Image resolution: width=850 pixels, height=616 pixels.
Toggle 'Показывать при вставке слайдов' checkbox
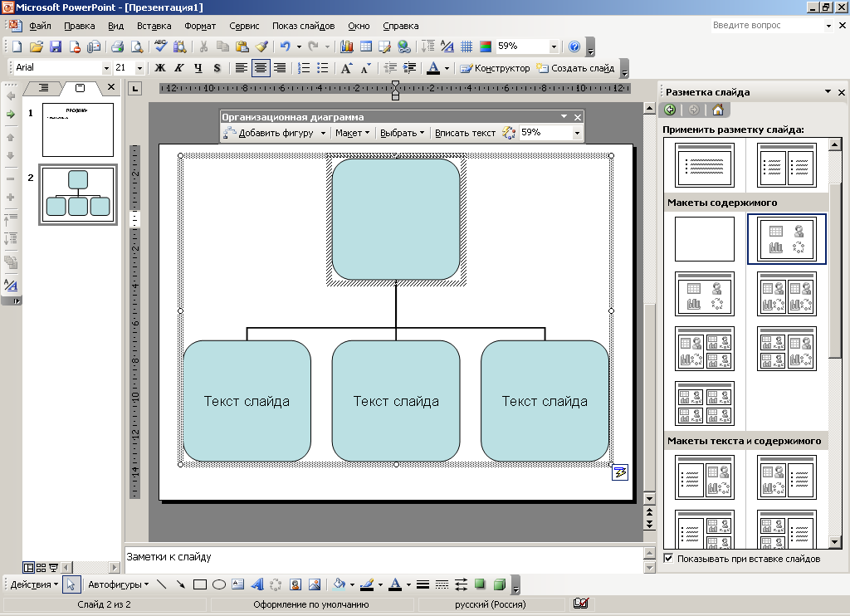click(x=668, y=558)
